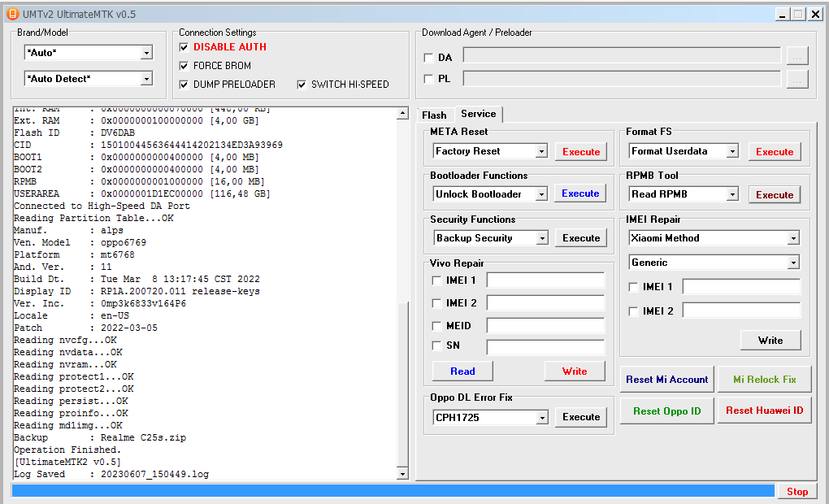Click Reset Huawei ID button
829x504 pixels.
[765, 411]
